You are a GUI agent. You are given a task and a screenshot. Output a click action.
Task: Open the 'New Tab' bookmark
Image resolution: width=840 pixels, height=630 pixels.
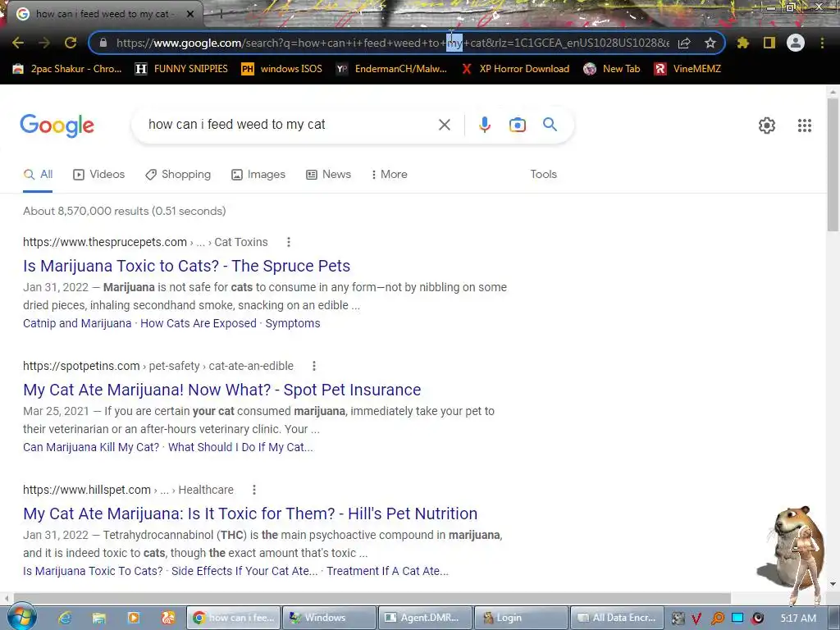[x=612, y=69]
